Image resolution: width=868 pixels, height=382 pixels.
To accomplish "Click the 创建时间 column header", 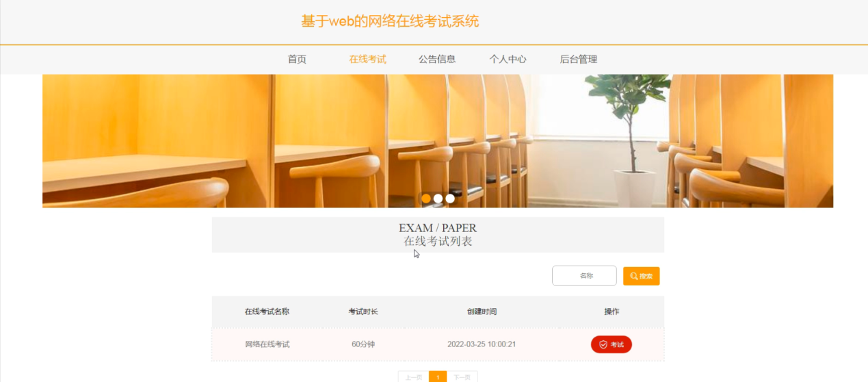I will coord(482,311).
